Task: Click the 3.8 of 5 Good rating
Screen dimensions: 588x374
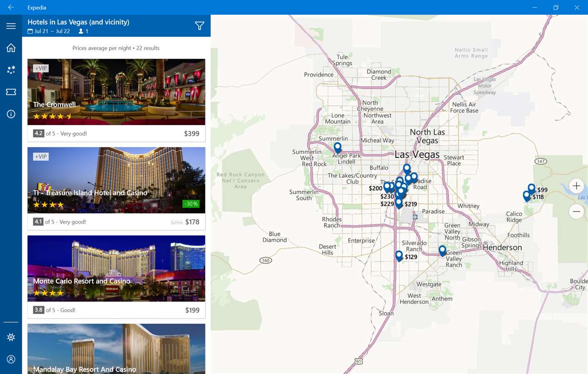Action: point(54,310)
